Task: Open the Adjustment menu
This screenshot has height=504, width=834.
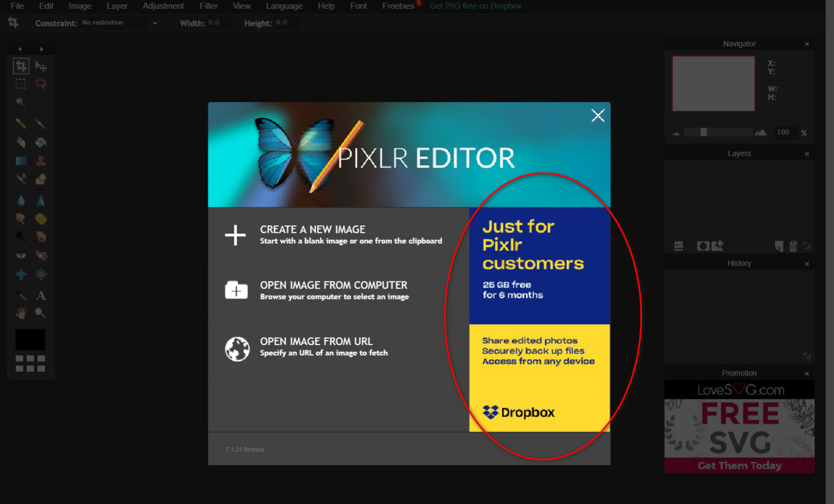Action: pyautogui.click(x=163, y=6)
